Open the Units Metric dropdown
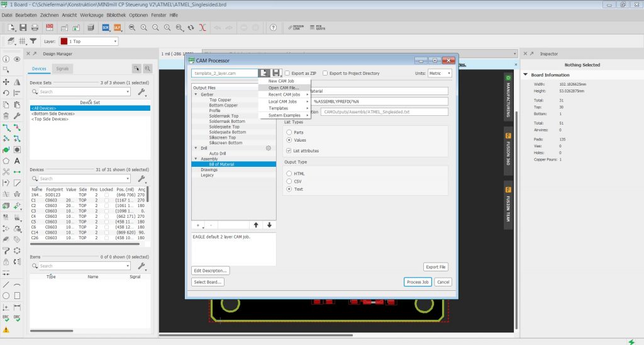Image resolution: width=644 pixels, height=345 pixels. 439,74
